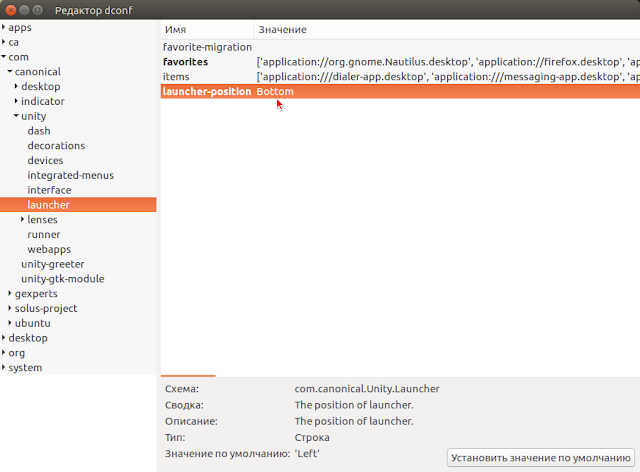Click the default value 'Left' text
640x472 pixels.
307,453
